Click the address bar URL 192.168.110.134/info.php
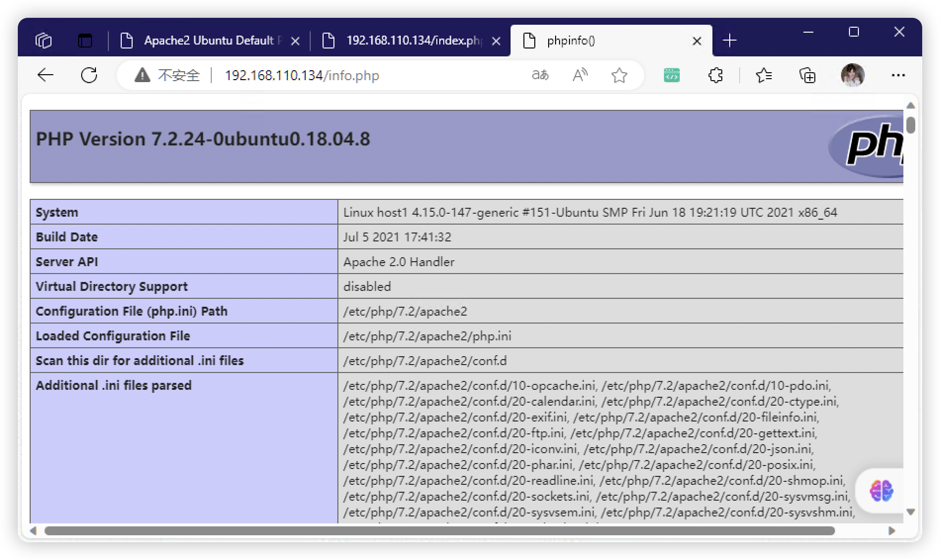Viewport: 940px width, 560px height. click(x=302, y=75)
